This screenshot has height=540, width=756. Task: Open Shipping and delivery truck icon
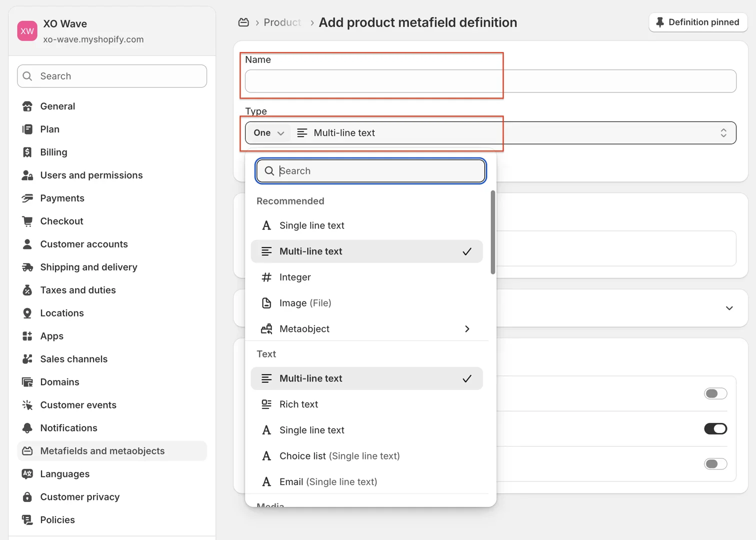(x=28, y=267)
